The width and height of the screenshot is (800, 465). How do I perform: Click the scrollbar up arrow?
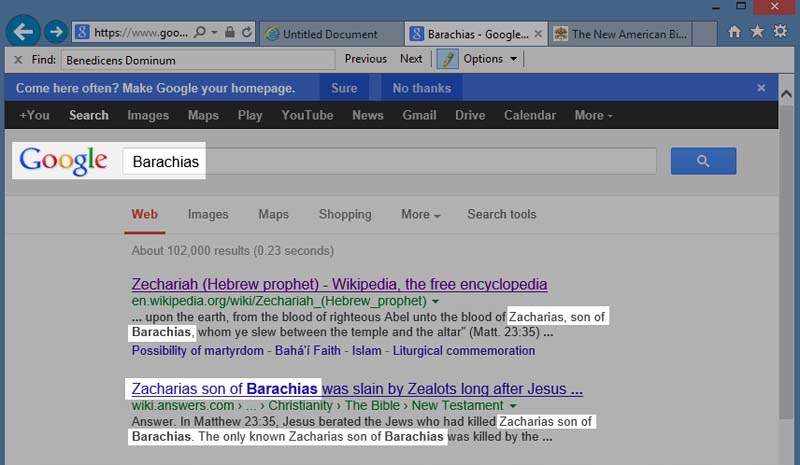coord(786,94)
